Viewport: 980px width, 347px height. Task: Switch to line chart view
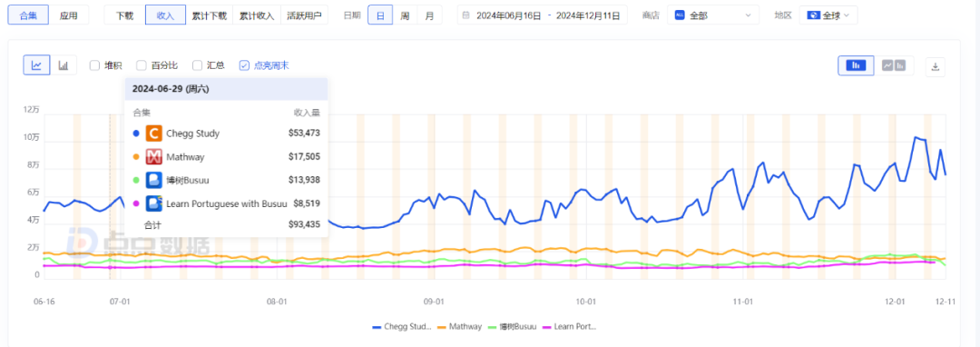(x=37, y=65)
